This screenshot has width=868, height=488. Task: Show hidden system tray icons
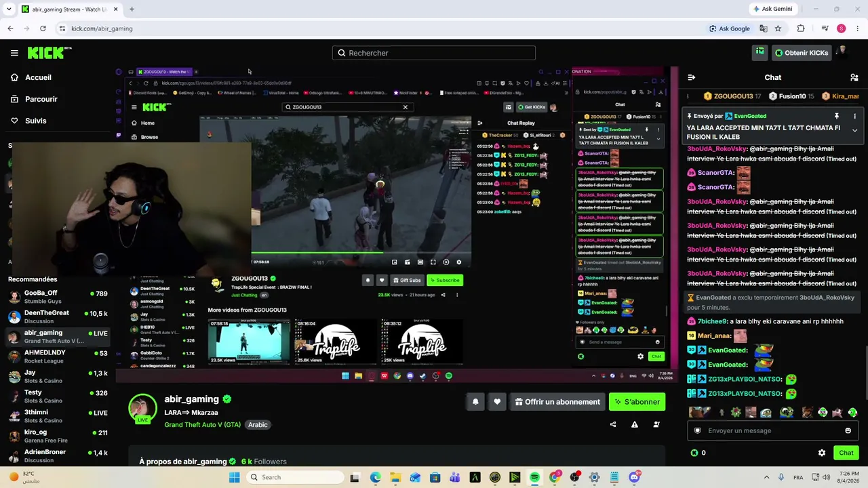click(x=766, y=477)
